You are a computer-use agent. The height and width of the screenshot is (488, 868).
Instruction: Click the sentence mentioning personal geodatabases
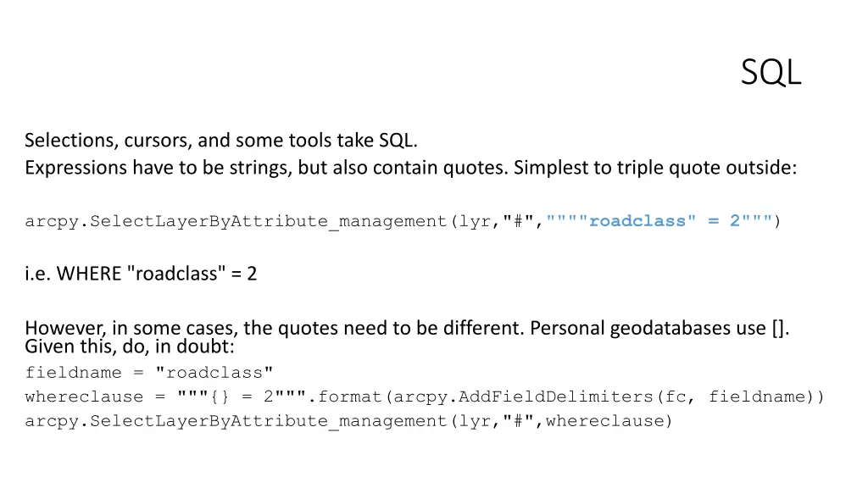407,328
